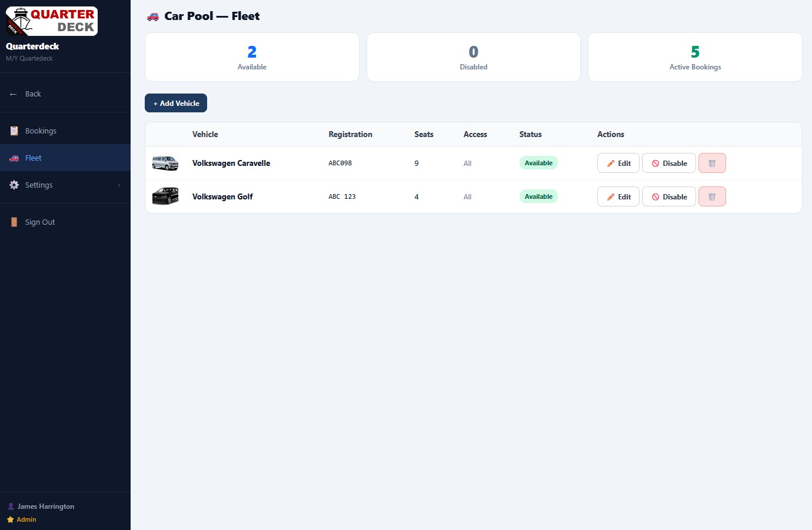The height and width of the screenshot is (530, 812).
Task: Click the M/Y Quartedeck subtitle
Action: 29,58
